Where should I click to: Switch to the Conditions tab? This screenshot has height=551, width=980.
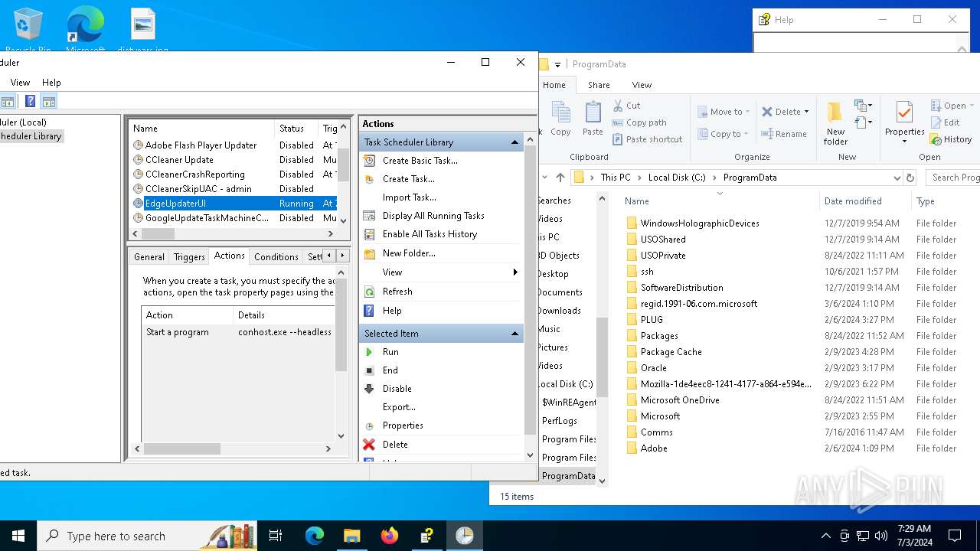pyautogui.click(x=276, y=257)
